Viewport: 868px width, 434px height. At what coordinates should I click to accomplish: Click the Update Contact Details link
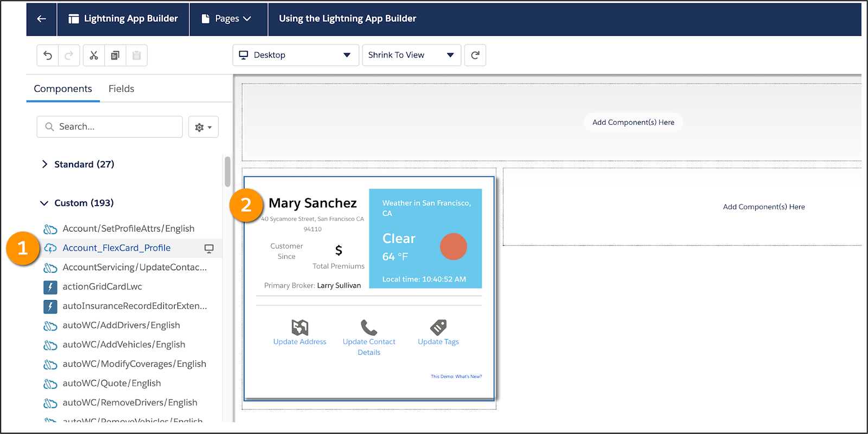369,347
